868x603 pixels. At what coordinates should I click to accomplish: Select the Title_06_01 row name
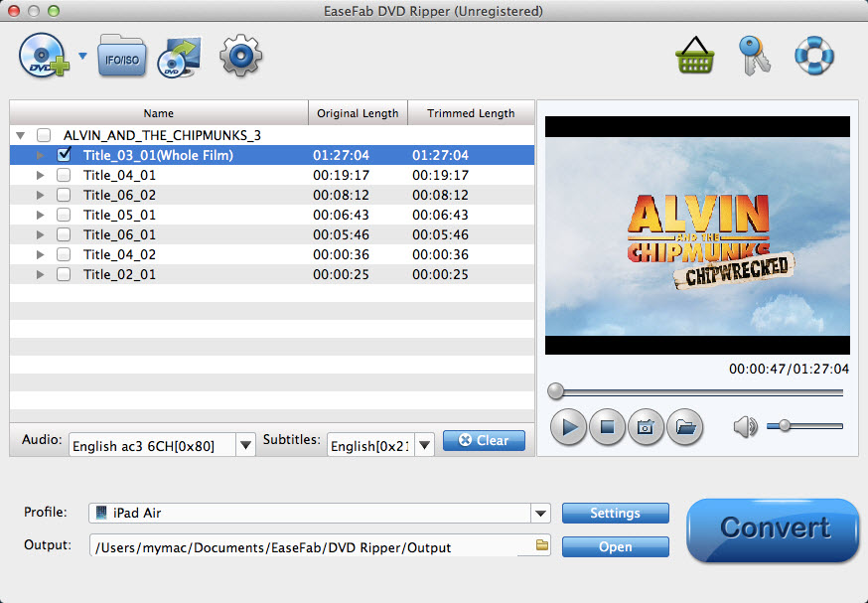coord(119,234)
